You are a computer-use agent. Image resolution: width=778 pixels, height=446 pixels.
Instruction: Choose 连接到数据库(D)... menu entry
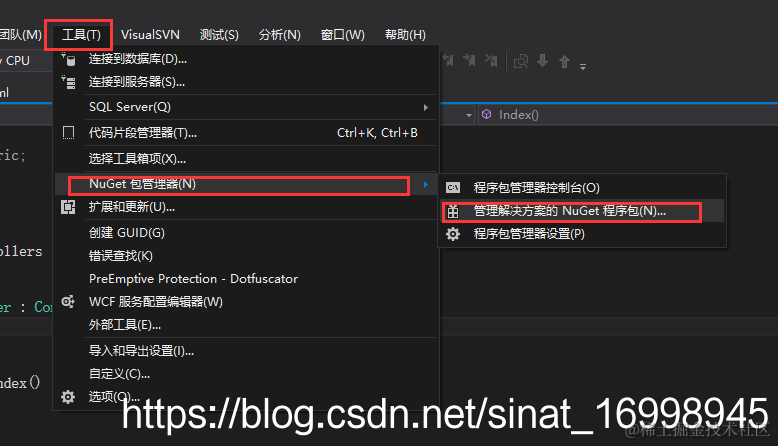coord(246,59)
